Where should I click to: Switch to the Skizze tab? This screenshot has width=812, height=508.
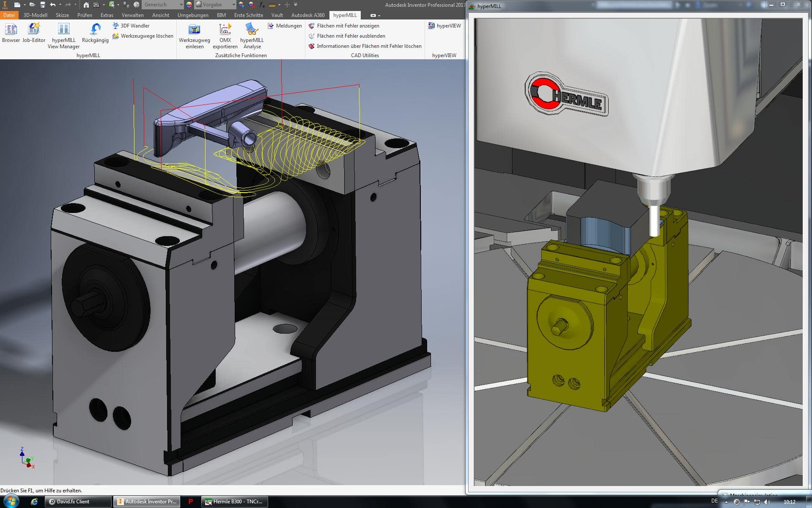[62, 15]
